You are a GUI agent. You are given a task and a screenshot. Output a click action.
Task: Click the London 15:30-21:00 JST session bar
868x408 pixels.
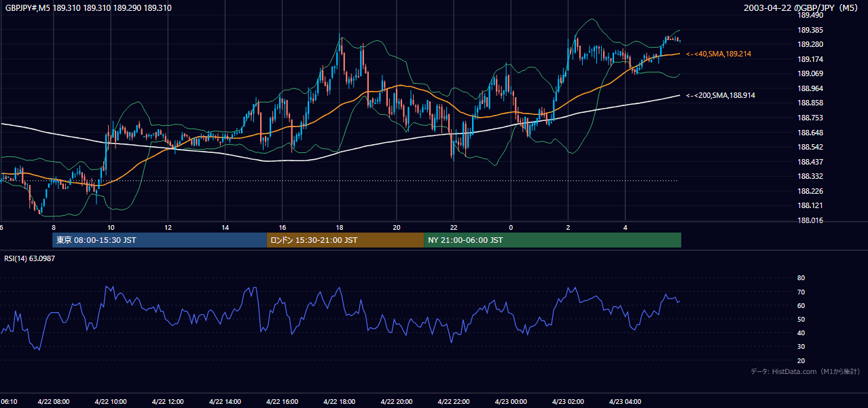pyautogui.click(x=345, y=240)
